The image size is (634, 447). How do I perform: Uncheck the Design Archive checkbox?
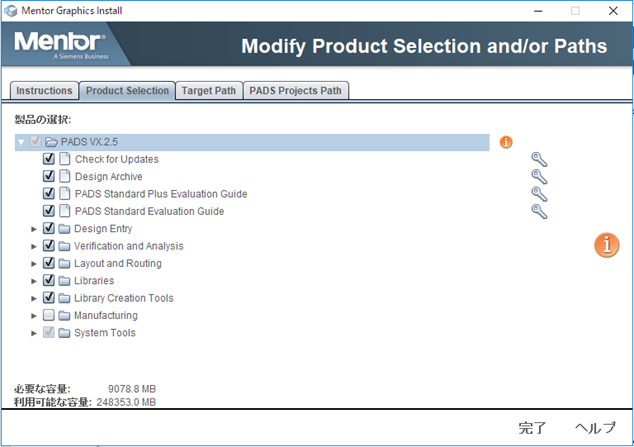49,176
